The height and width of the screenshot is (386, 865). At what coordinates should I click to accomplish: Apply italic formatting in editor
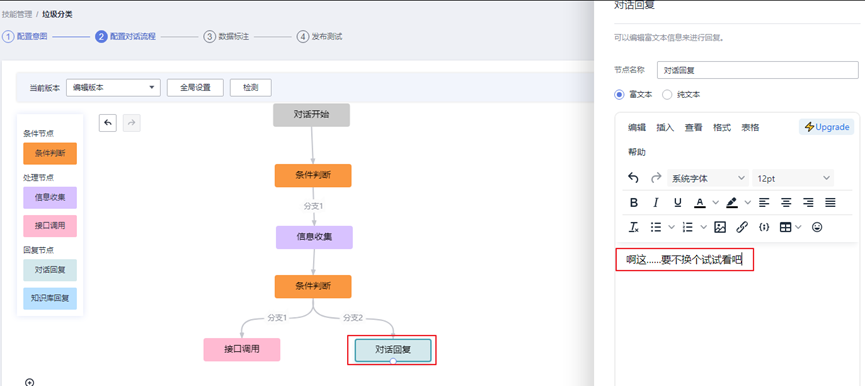655,202
